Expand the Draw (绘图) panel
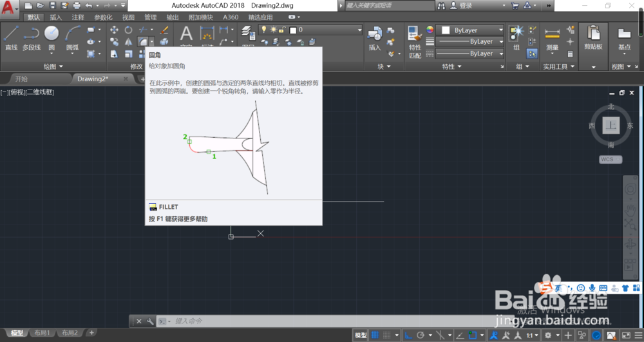Screen dimensions: 644x342 tap(53, 66)
